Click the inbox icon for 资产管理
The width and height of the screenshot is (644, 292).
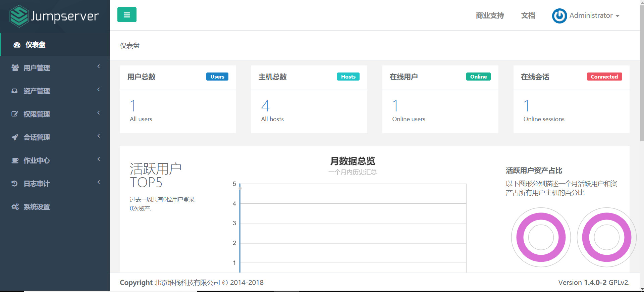click(x=15, y=91)
